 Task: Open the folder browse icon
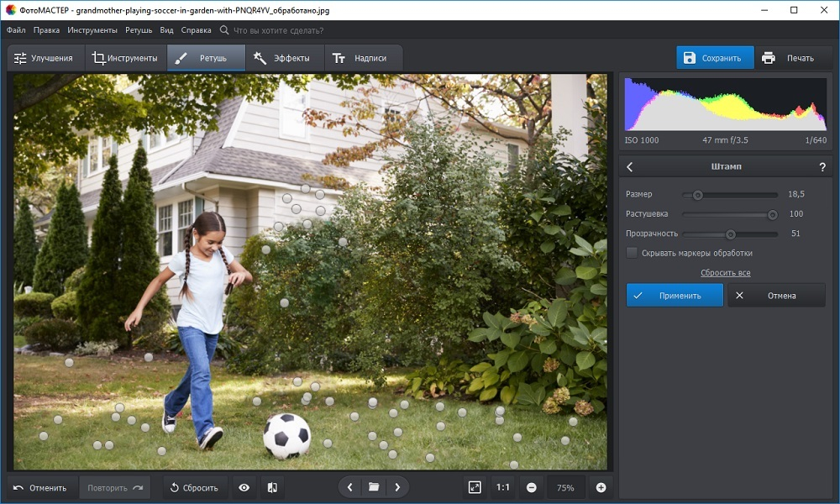[374, 487]
